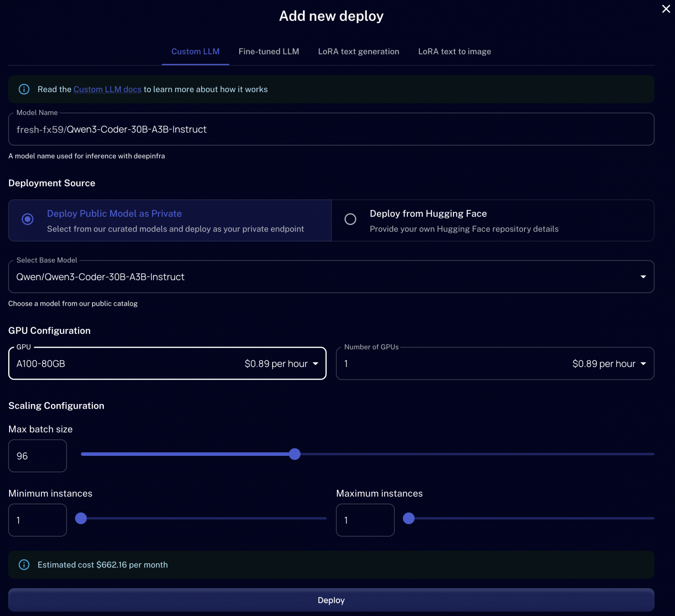Click the Maximum instances slider handle
The height and width of the screenshot is (616, 675).
click(x=409, y=518)
